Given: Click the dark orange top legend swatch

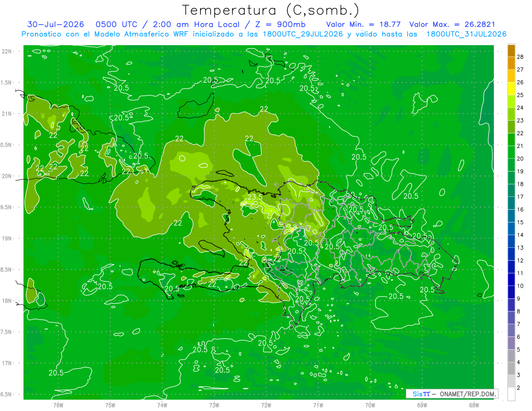Looking at the screenshot, I should 511,51.
